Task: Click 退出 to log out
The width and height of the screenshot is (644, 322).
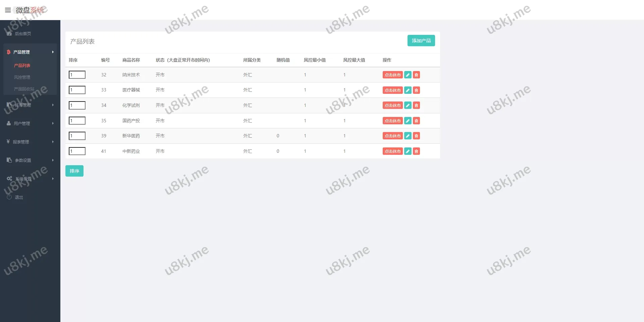Action: pos(19,197)
